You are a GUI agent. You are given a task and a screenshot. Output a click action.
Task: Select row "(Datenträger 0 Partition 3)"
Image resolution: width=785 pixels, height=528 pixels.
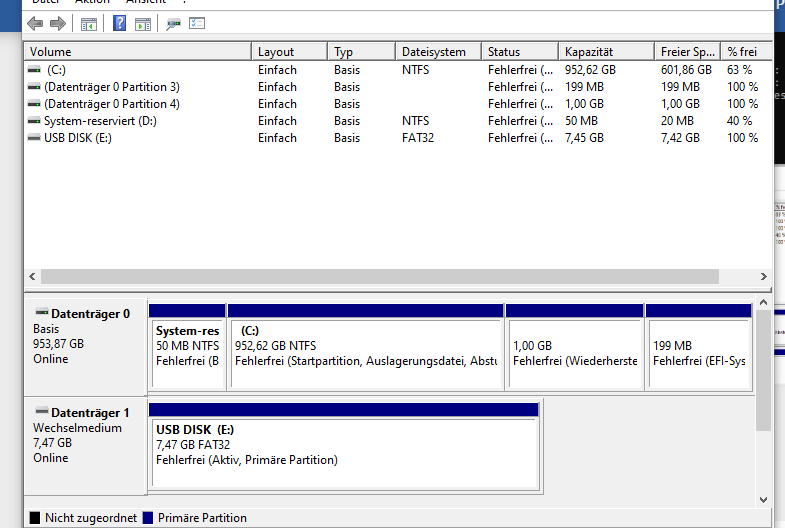coord(398,87)
